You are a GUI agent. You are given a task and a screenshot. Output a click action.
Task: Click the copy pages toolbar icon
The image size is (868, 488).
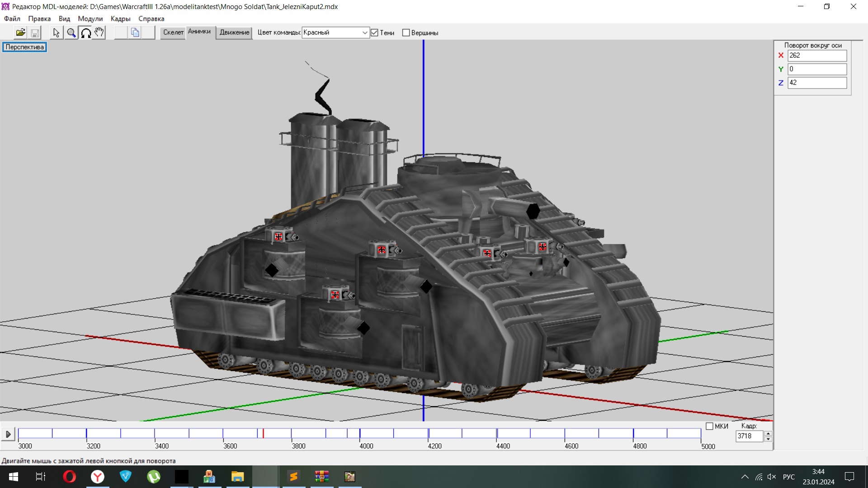click(x=135, y=33)
